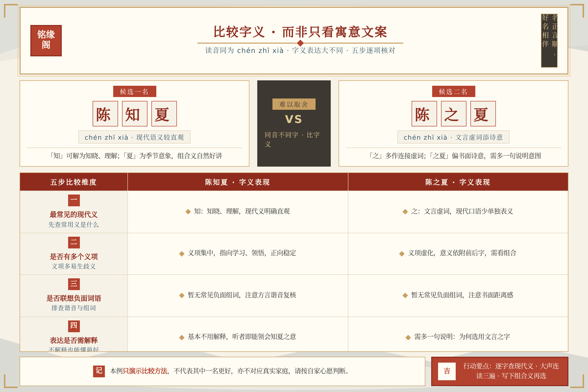The width and height of the screenshot is (588, 392).
Task: Click the row heading 是否有多个义项
Action: [74, 257]
